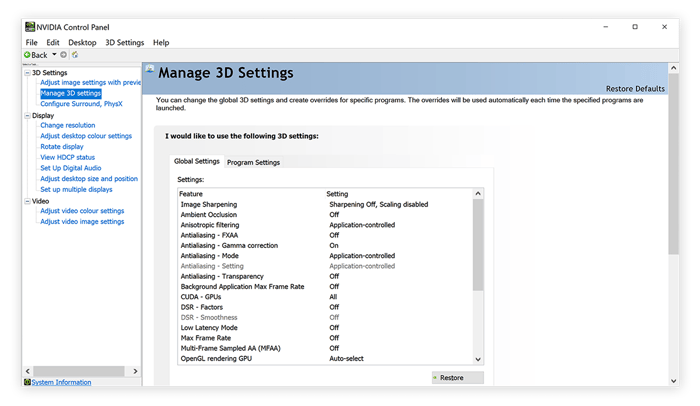Open Rotate display page
700x406 pixels.
coord(62,146)
